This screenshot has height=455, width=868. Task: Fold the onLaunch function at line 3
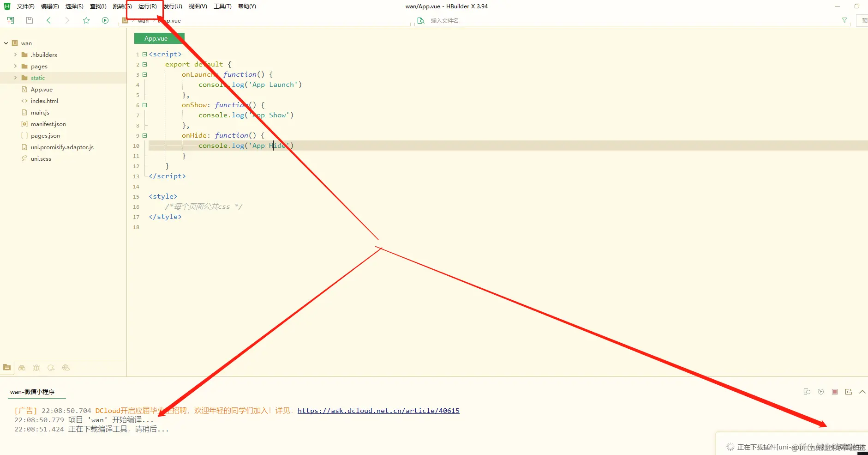[144, 74]
